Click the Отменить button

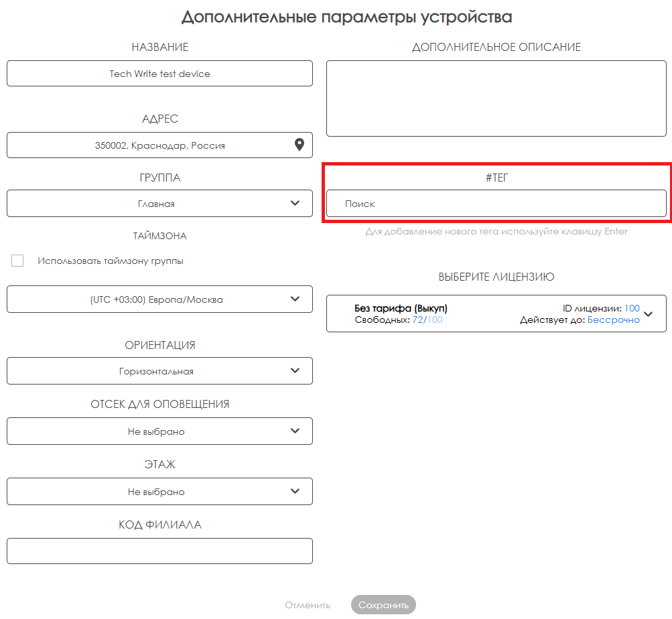(x=308, y=605)
